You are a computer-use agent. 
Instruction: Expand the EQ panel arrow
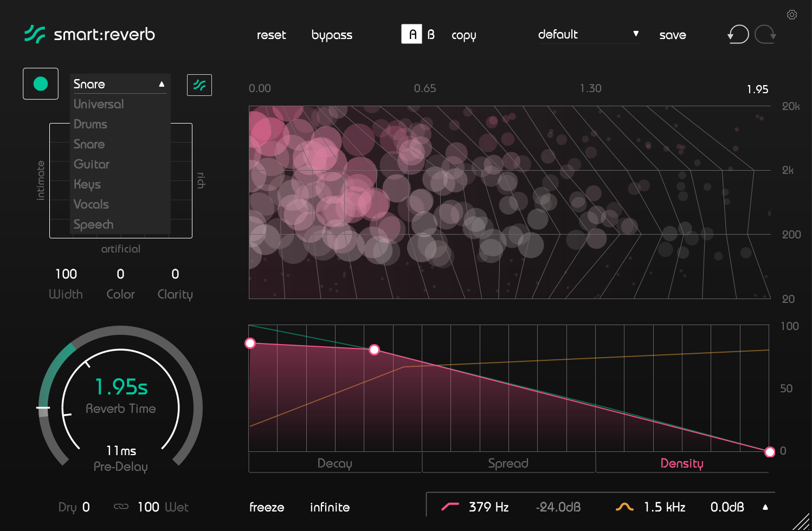coord(765,507)
